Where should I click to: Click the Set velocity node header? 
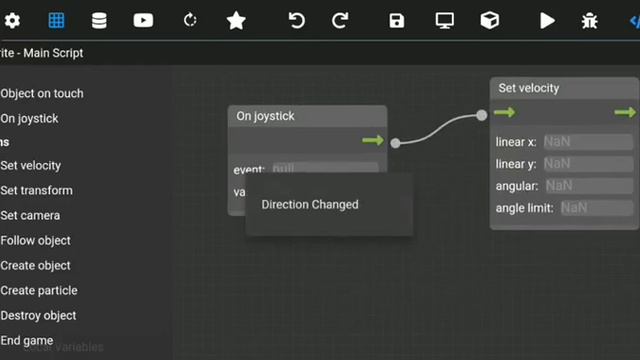point(564,88)
